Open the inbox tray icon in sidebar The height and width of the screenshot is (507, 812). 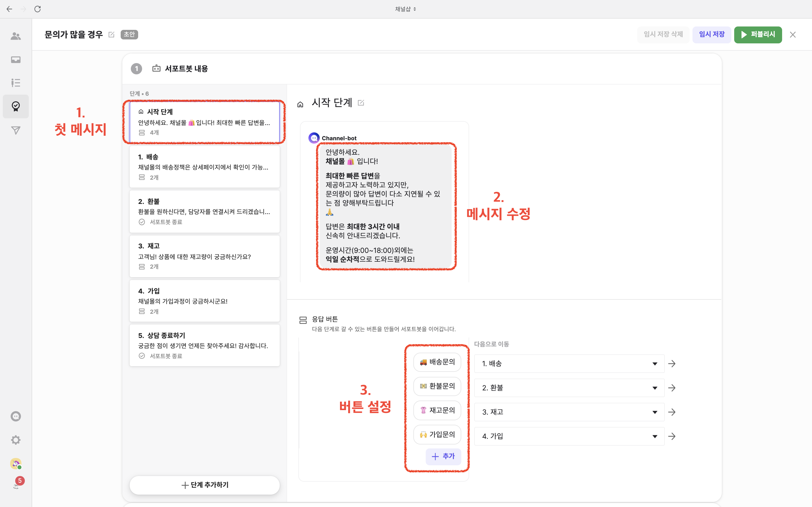pyautogui.click(x=16, y=60)
